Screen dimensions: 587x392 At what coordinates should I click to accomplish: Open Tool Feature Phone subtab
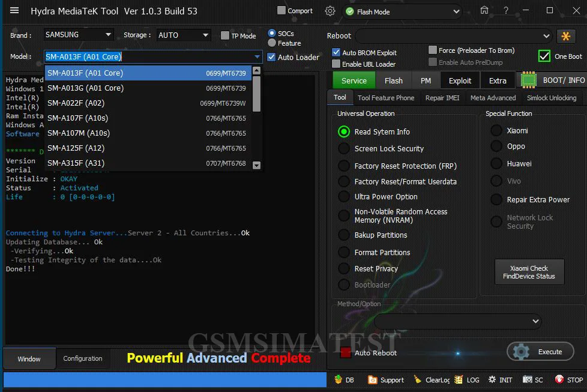tap(386, 98)
